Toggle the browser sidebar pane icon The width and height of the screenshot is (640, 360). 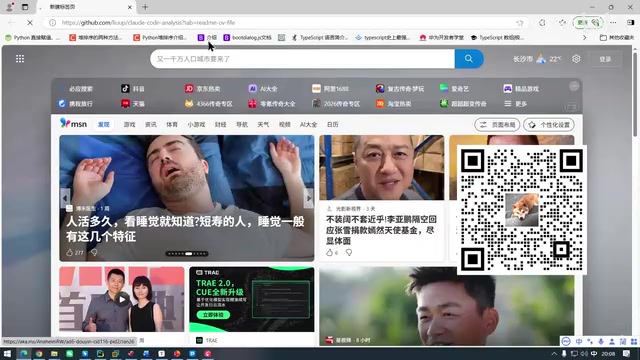coord(631,22)
